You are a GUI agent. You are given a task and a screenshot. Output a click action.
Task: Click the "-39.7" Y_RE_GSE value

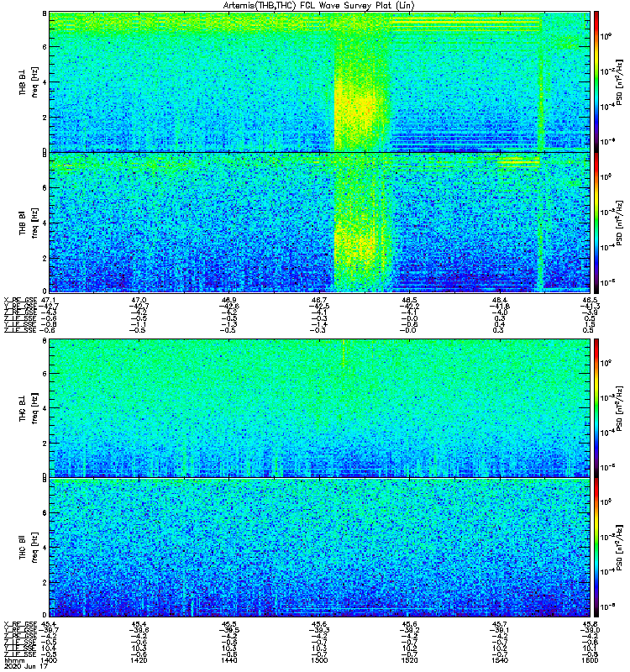[49, 630]
